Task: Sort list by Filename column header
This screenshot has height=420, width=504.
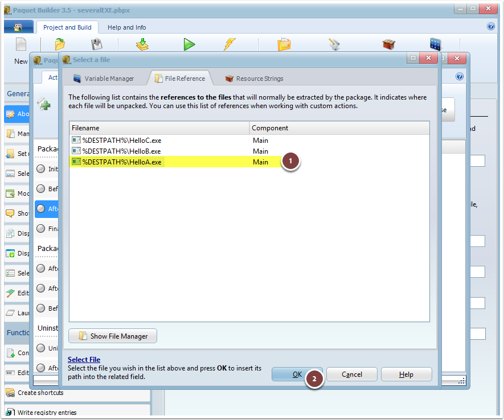Action: [x=159, y=128]
